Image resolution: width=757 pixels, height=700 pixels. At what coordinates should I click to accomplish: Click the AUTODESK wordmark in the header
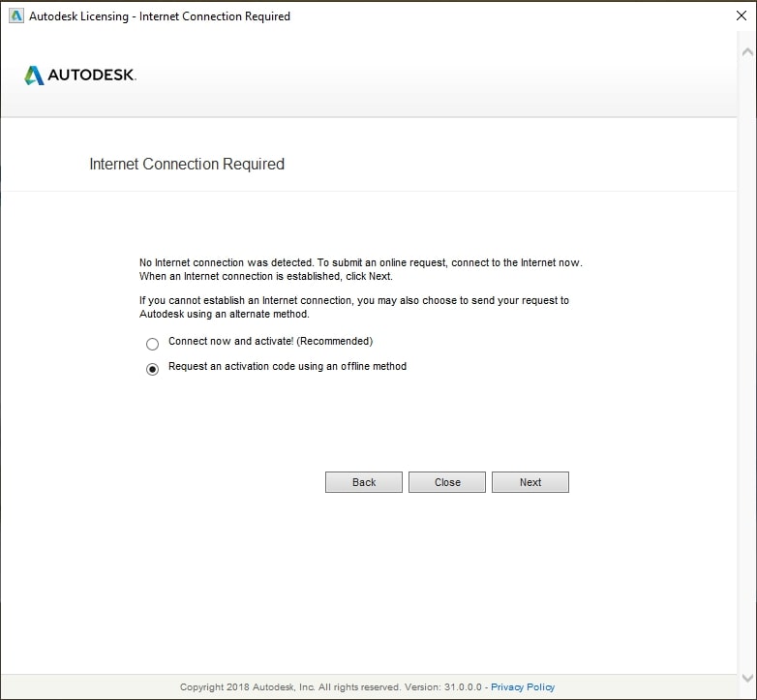point(92,76)
